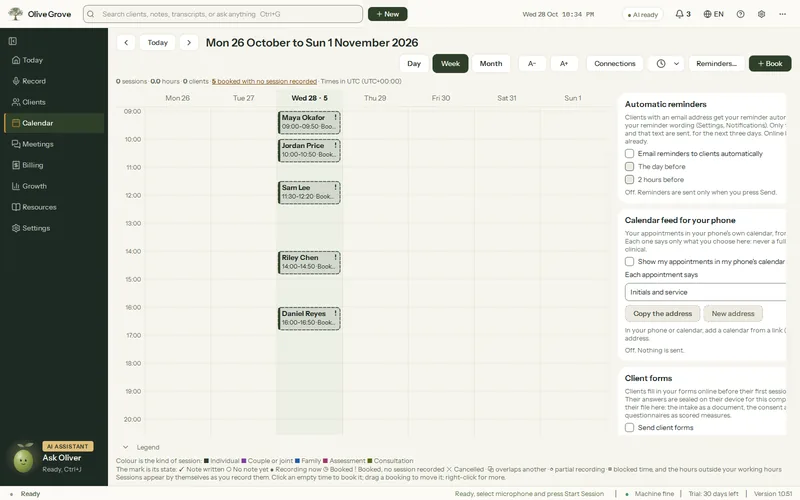Collapse the Legend section chevron
800x500 pixels.
pos(126,447)
